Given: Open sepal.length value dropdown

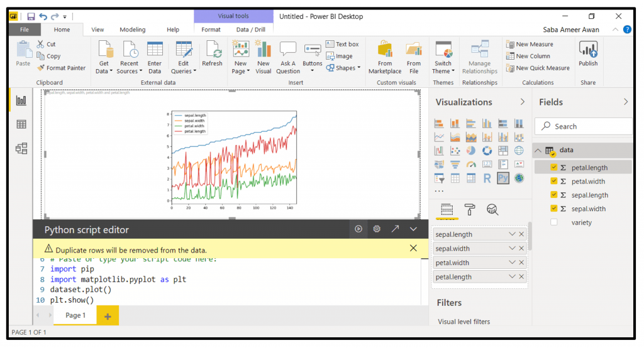Looking at the screenshot, I should 512,234.
